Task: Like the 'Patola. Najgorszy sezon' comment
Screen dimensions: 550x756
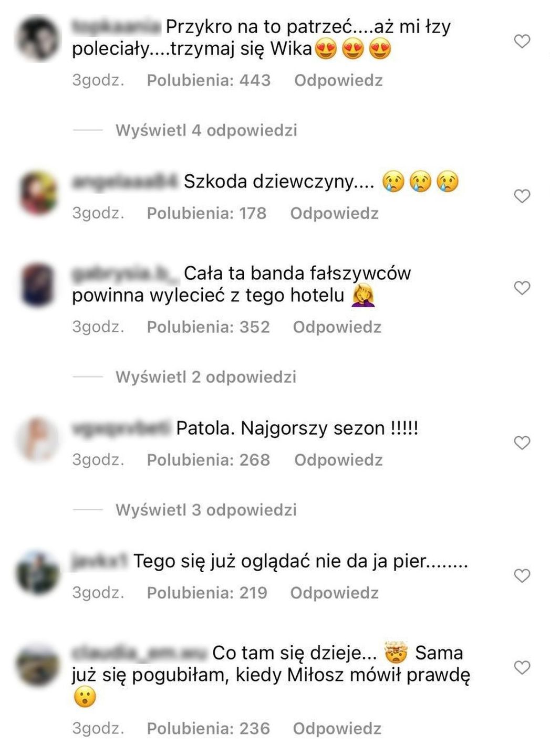Action: pyautogui.click(x=522, y=443)
